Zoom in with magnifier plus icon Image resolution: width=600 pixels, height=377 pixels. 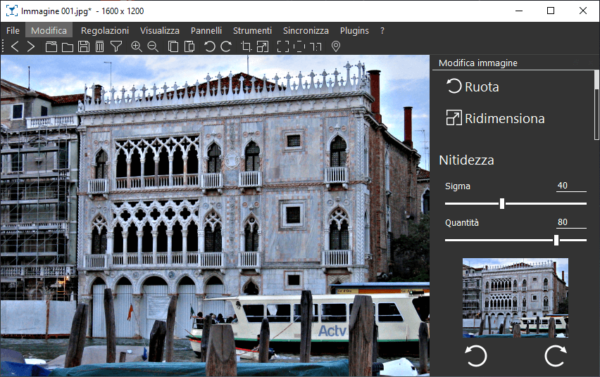click(136, 47)
